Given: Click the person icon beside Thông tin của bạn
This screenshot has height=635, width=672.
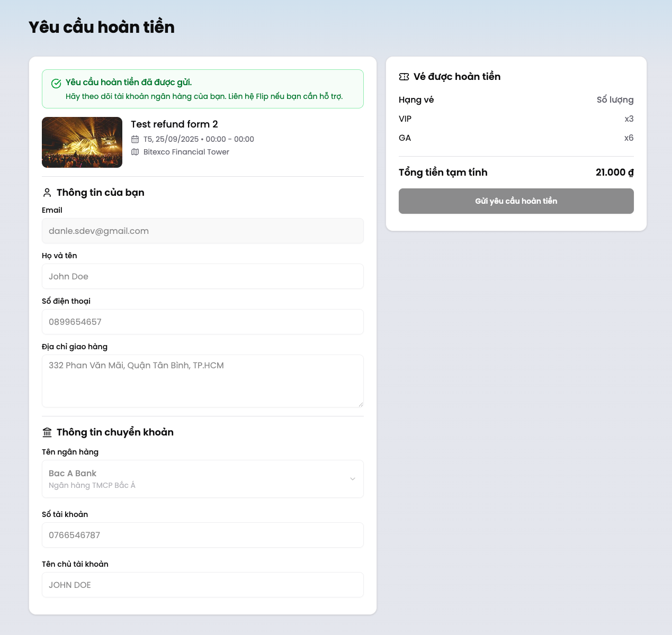Looking at the screenshot, I should coord(47,193).
